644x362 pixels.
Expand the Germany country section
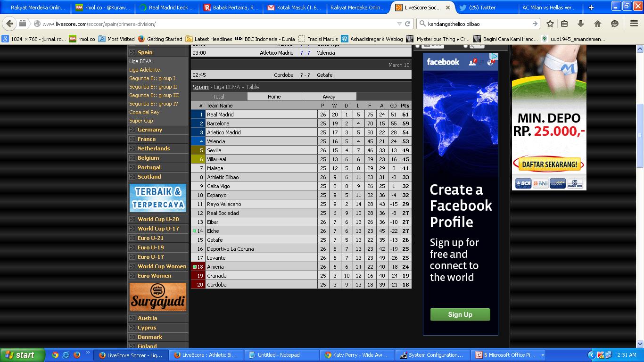[x=149, y=130]
